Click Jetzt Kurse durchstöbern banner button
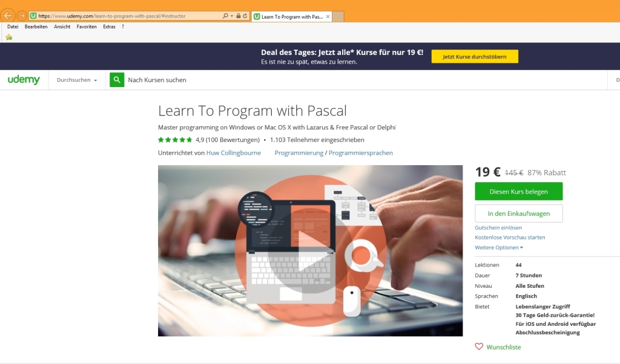Viewport: 620px width, 364px height. (475, 56)
